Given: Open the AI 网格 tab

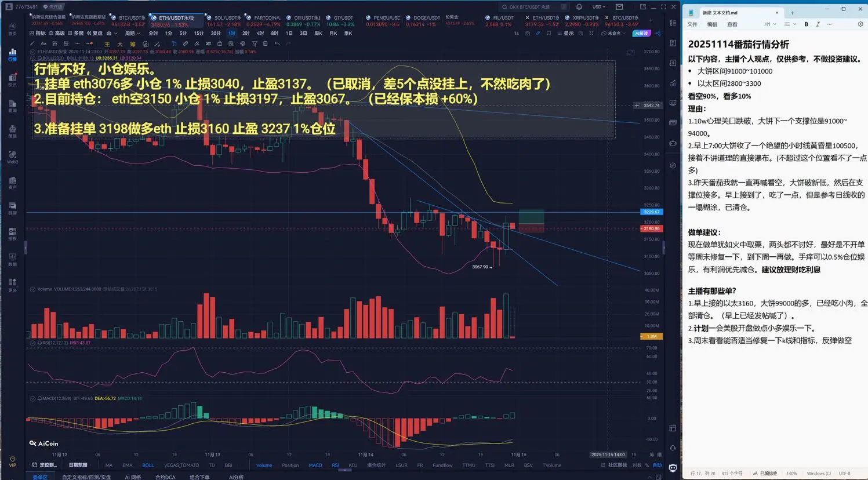Looking at the screenshot, I should pyautogui.click(x=133, y=477).
